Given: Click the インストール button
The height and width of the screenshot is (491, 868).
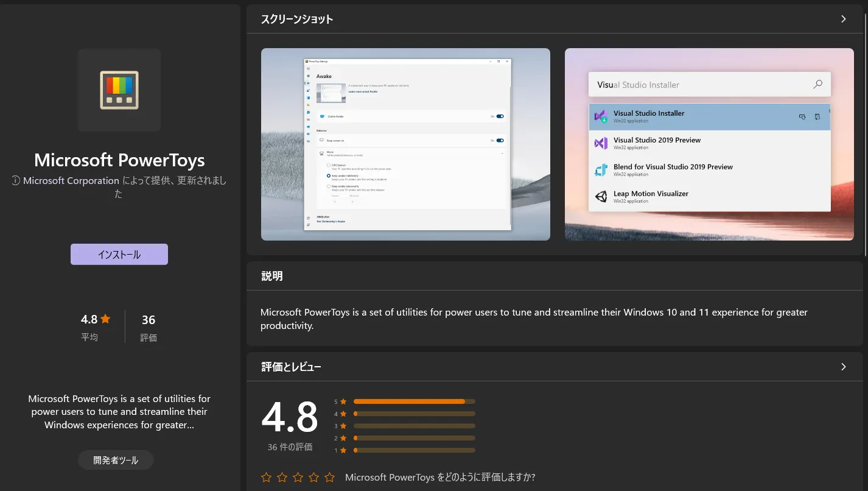Looking at the screenshot, I should point(119,254).
